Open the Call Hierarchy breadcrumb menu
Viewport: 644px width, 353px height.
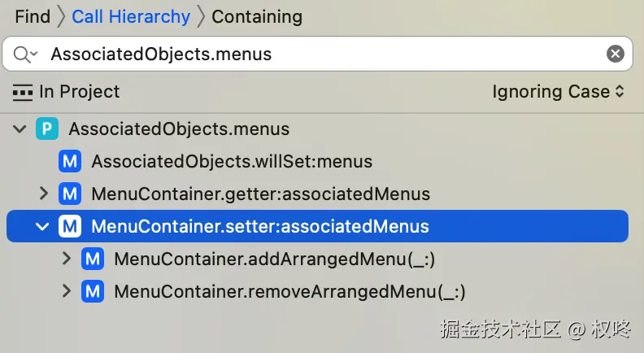coord(131,16)
